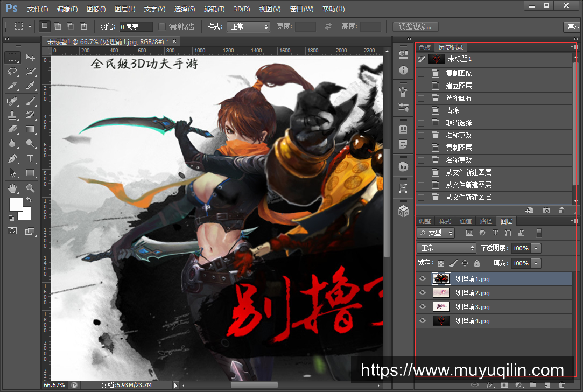Screen dimensions: 583x392
Task: Open the layer blend mode 正常 dropdown
Action: [x=447, y=248]
